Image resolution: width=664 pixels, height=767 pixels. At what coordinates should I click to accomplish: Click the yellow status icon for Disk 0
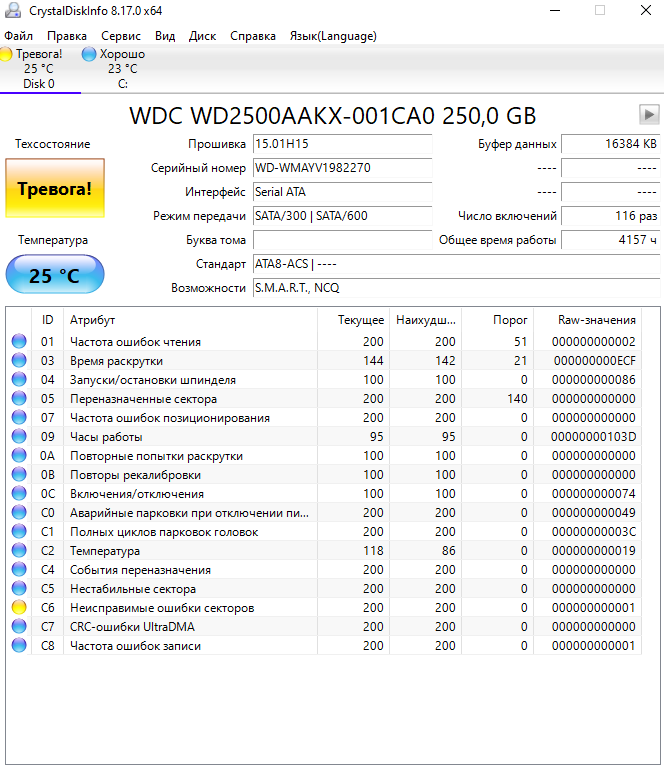6,54
